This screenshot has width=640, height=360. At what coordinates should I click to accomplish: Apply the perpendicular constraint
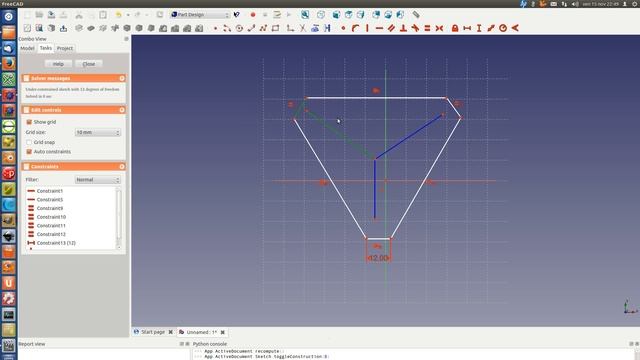tap(403, 28)
